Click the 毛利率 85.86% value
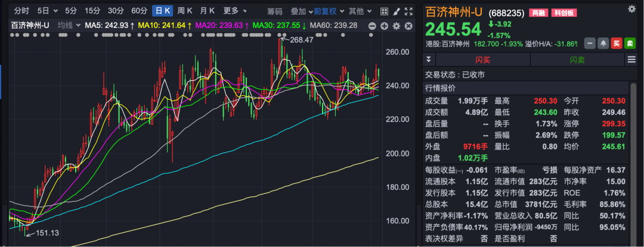 [x=612, y=204]
